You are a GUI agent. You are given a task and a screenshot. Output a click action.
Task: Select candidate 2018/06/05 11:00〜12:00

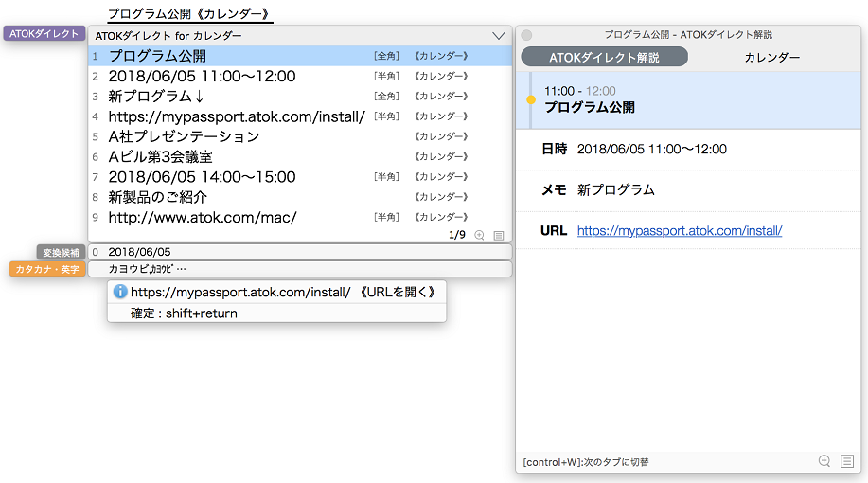point(300,76)
